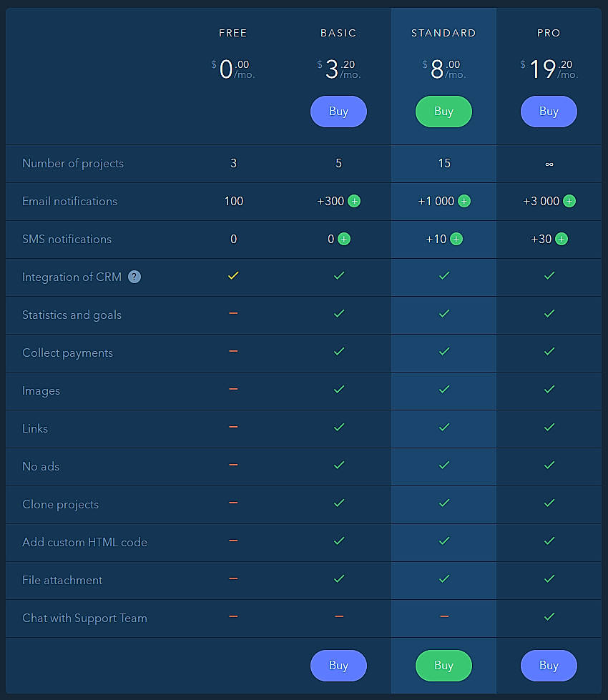Viewport: 608px width, 700px height.
Task: Click the yellow checkmark under Free CRM integration
Action: [233, 277]
